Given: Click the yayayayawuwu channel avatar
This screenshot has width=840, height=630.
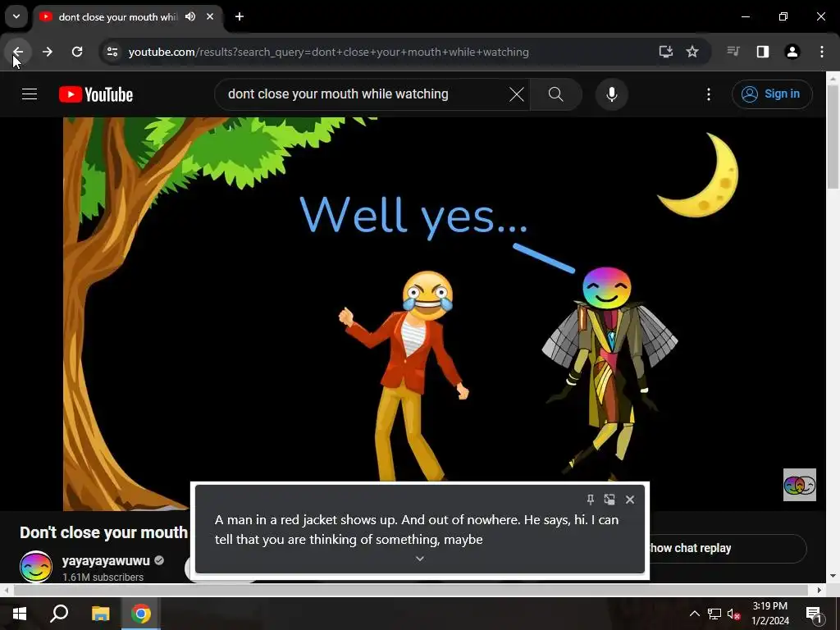Looking at the screenshot, I should click(x=36, y=567).
